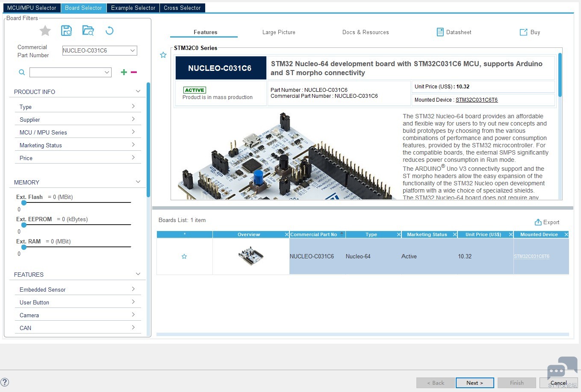Click the Back button
The height and width of the screenshot is (392, 581).
click(x=436, y=383)
